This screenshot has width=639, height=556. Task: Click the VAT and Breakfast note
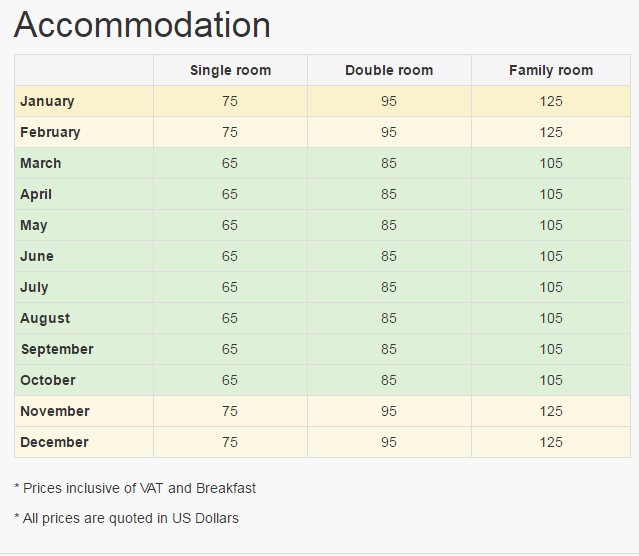pyautogui.click(x=135, y=488)
